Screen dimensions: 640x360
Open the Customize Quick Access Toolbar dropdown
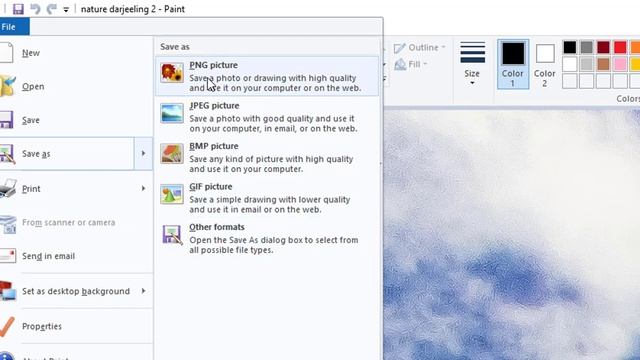[66, 9]
